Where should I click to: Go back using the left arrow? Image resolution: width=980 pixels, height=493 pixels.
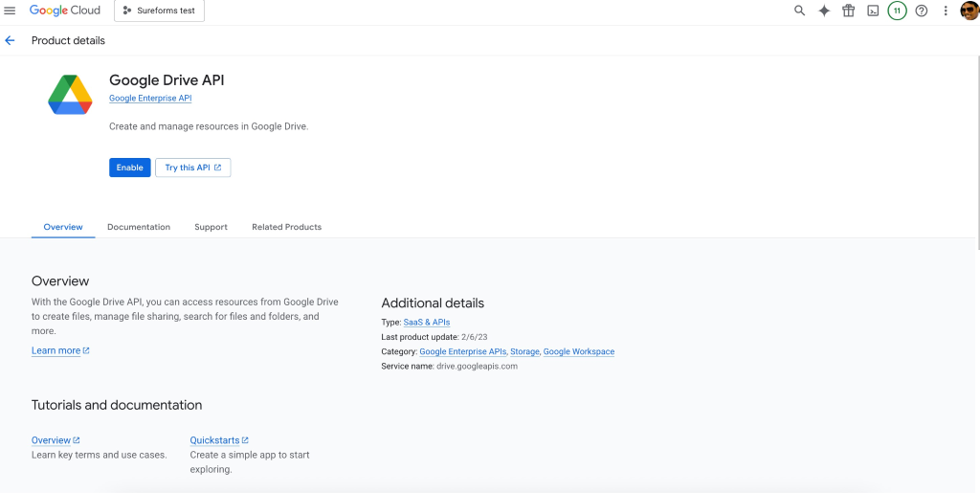[x=10, y=40]
